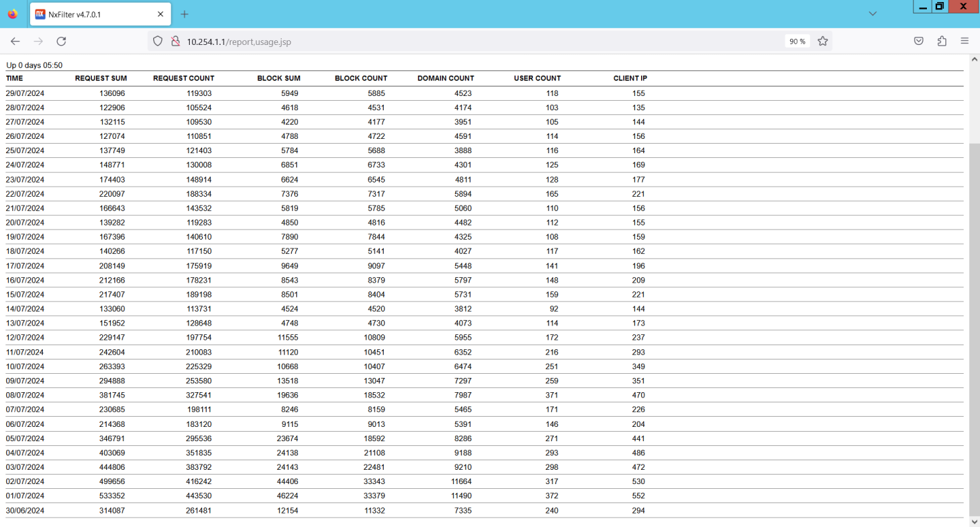Open the Pocket save icon

(x=919, y=42)
